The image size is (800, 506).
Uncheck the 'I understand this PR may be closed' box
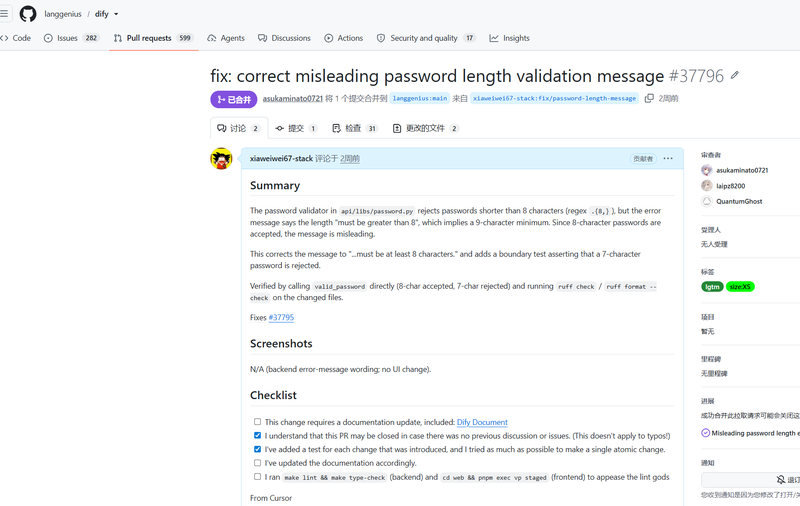pyautogui.click(x=257, y=436)
